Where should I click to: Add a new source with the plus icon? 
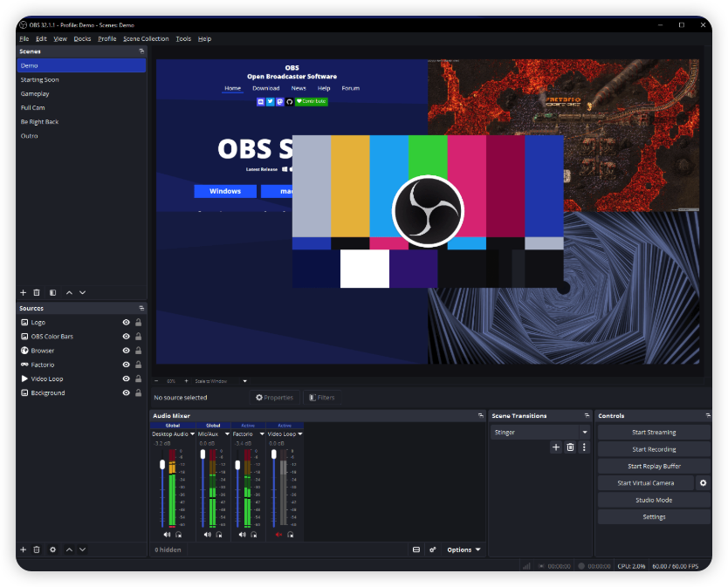[x=24, y=549]
